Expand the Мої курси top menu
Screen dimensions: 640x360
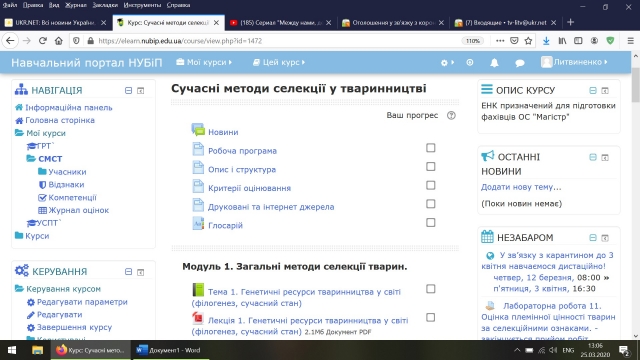[x=204, y=62]
